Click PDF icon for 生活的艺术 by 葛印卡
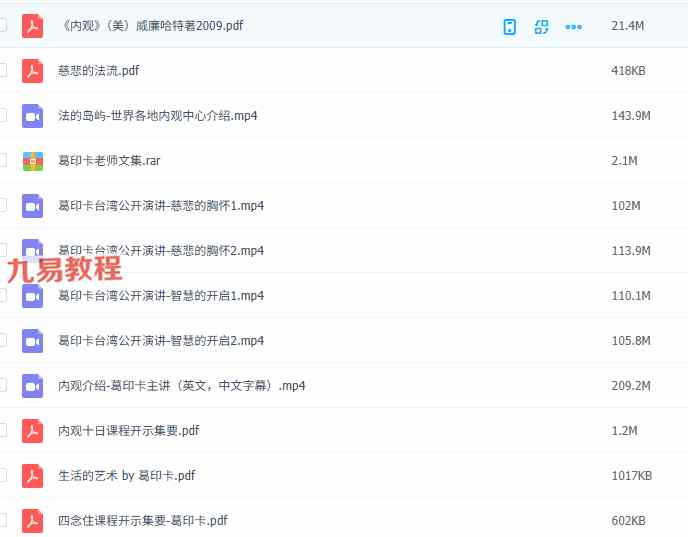This screenshot has height=537, width=688. [x=33, y=476]
